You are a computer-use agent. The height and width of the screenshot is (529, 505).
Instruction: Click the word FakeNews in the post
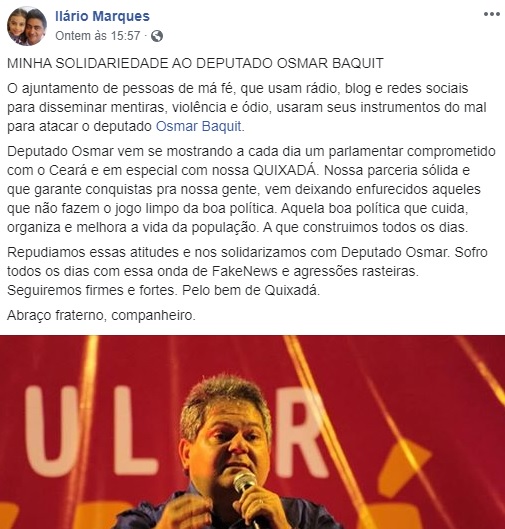click(245, 271)
